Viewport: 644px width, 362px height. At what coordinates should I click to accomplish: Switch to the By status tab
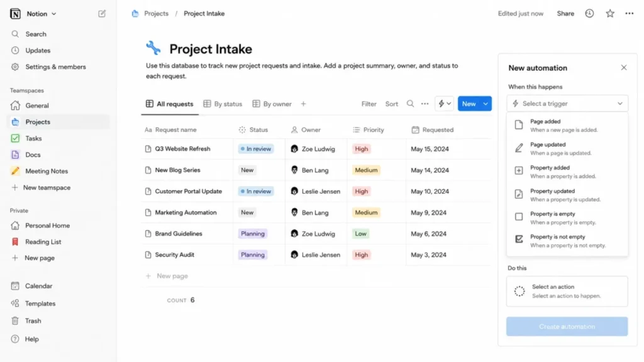[223, 104]
